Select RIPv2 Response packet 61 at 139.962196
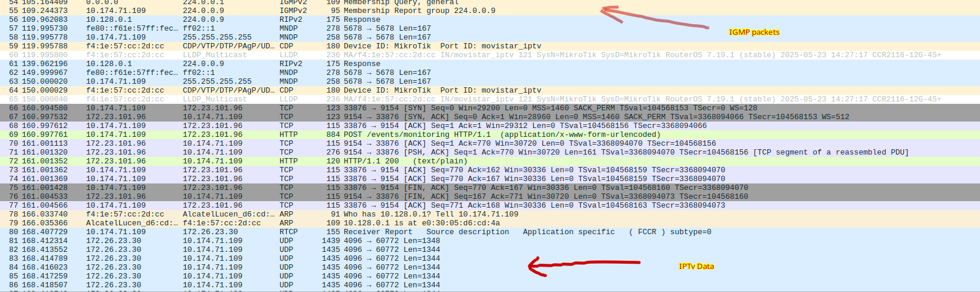The width and height of the screenshot is (980, 292). point(490,64)
